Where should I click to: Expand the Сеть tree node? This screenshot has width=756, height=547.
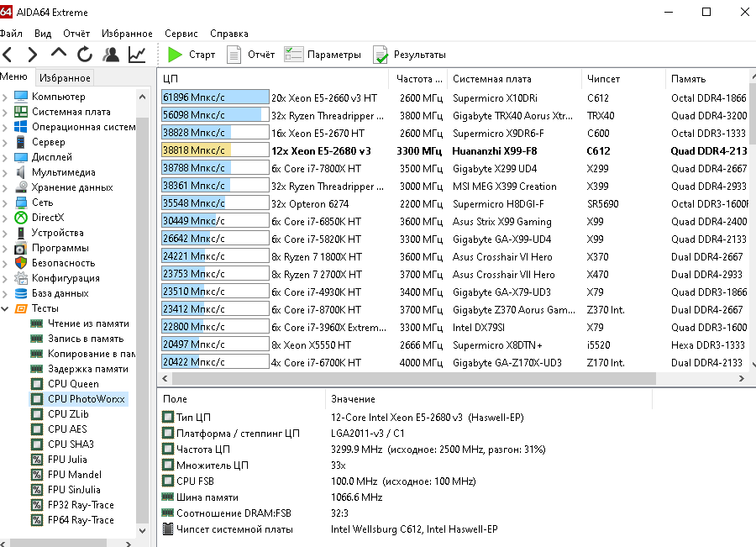pos(5,202)
